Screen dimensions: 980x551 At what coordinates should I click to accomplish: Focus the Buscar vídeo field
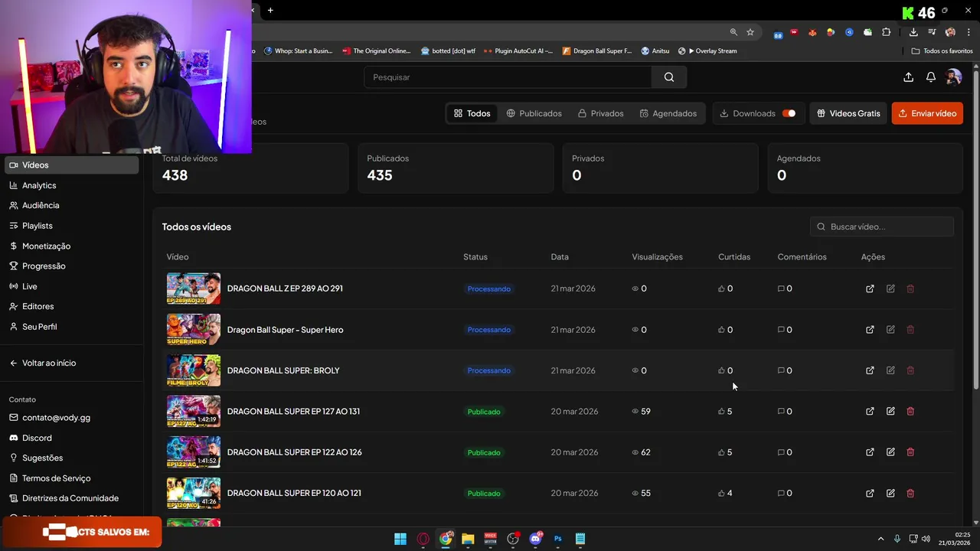tap(882, 227)
